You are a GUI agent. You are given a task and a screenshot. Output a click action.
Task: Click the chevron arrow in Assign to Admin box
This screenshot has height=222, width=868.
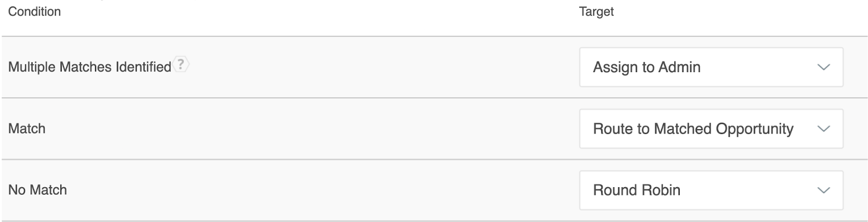click(824, 67)
